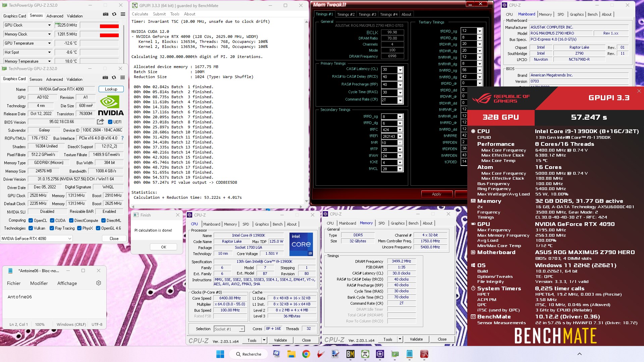The image size is (644, 362).
Task: Switch to GPU-Z graphics card taskbar icon
Action: (395, 354)
